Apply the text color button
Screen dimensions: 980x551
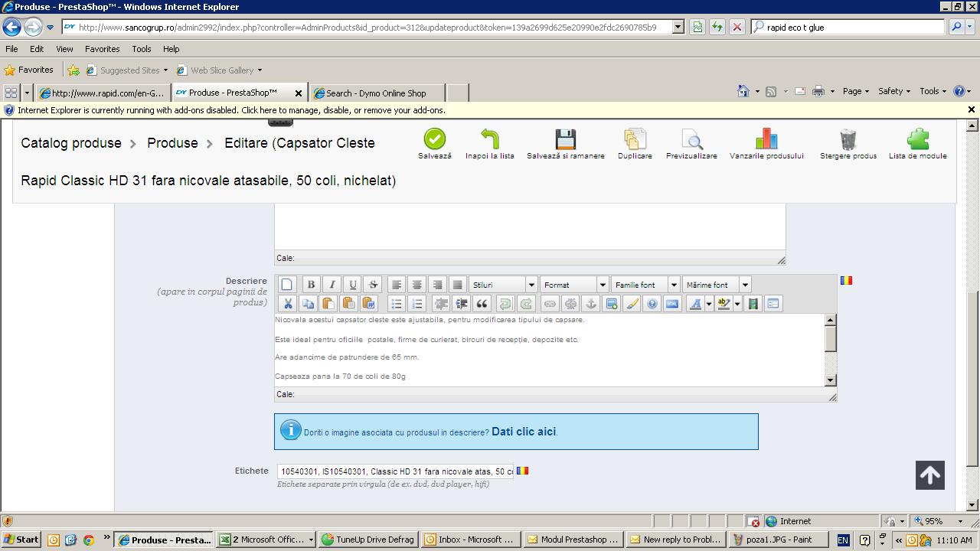695,304
